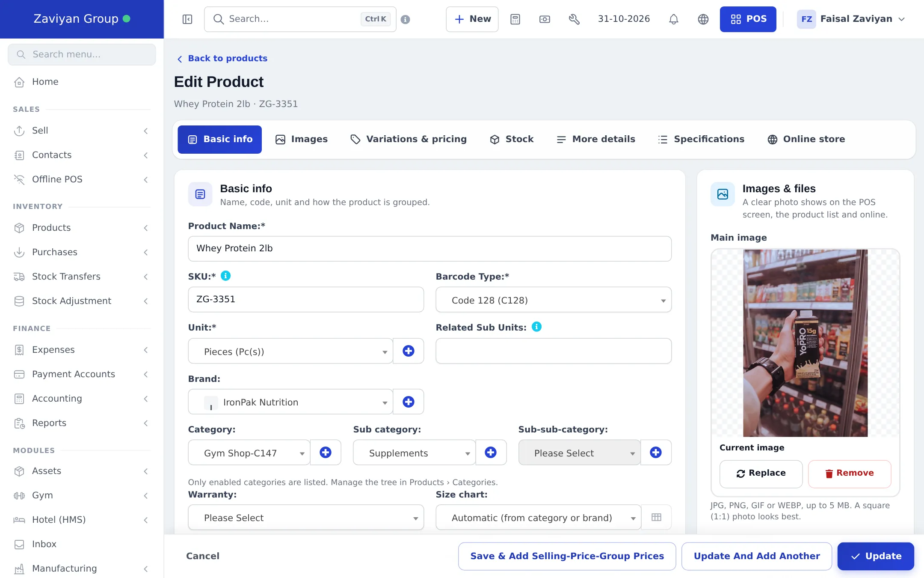
Task: Expand the Assets menu
Action: [82, 471]
